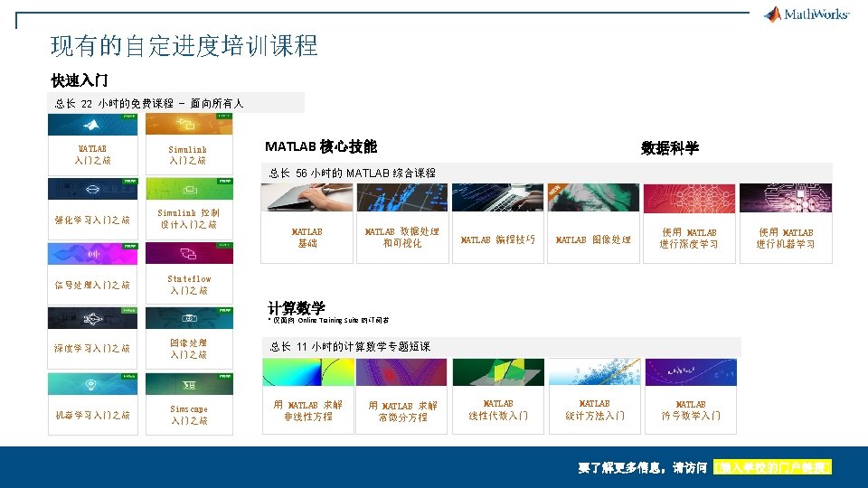Open the Simscape 入门之旅 course card

189,404
